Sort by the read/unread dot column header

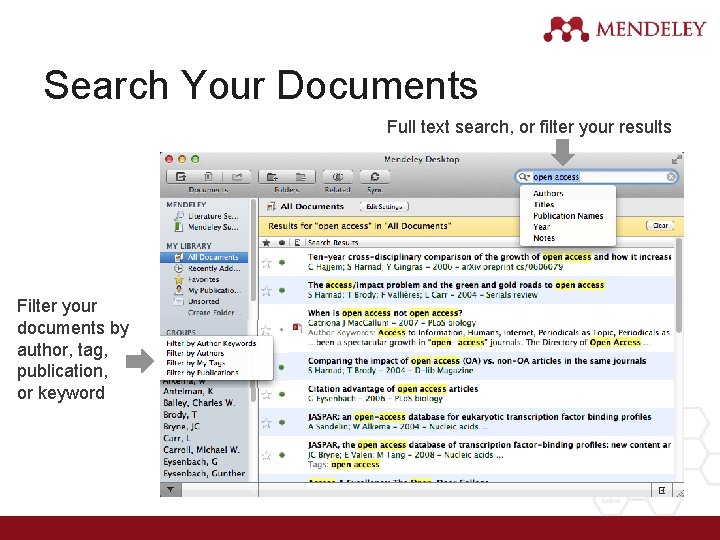coord(281,242)
